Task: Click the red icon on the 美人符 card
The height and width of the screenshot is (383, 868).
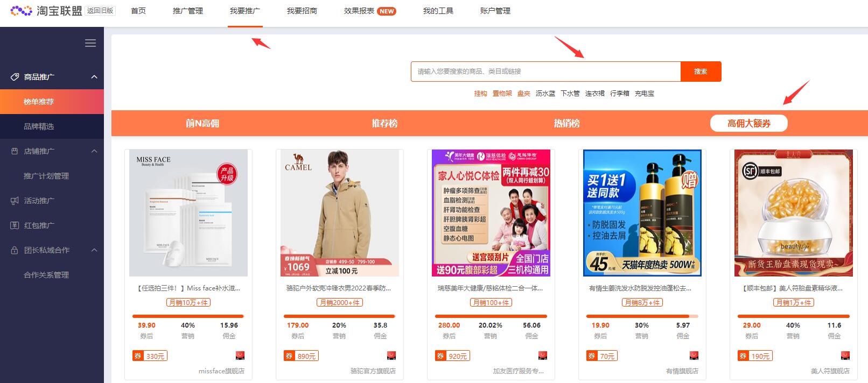Action: [845, 356]
